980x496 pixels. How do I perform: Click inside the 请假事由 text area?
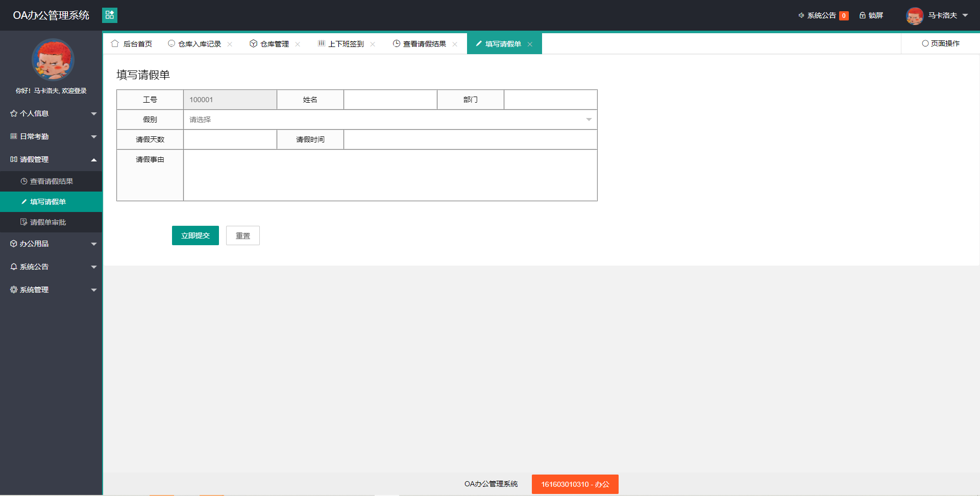point(390,175)
